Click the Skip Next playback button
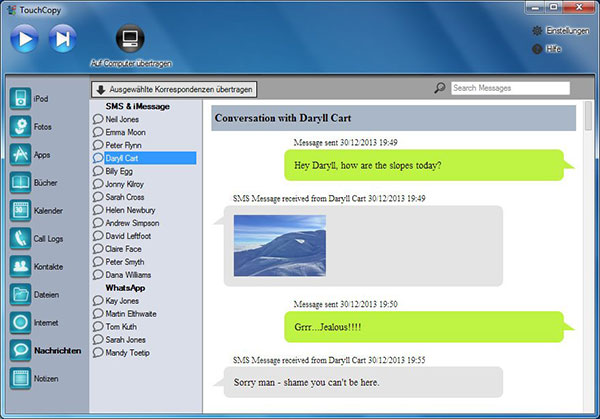Screen dimensions: 600x419 pos(62,38)
